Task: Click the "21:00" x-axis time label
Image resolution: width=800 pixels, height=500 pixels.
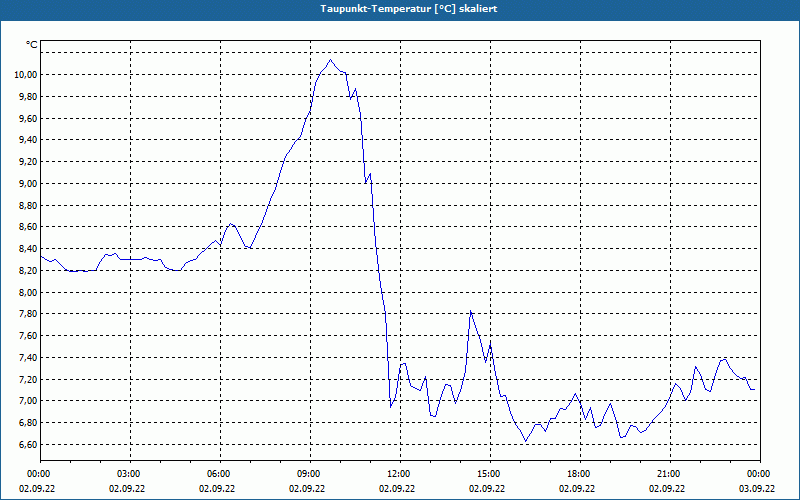Action: point(670,474)
